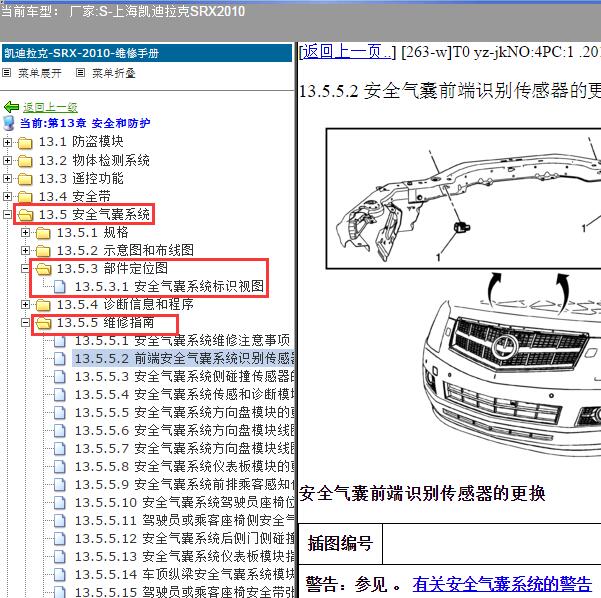Click document icon of 13.5.5.10 item
601x598 pixels.
(60, 503)
